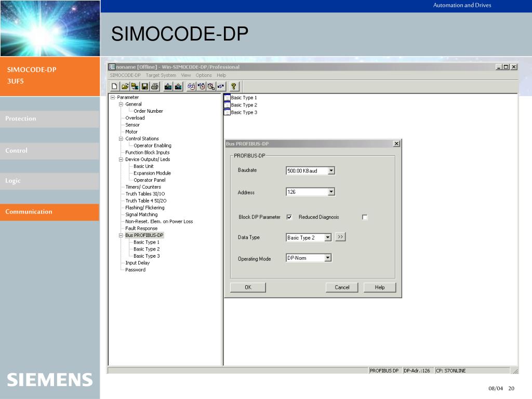Click the Help button in the dialog
532x399 pixels.
point(380,287)
